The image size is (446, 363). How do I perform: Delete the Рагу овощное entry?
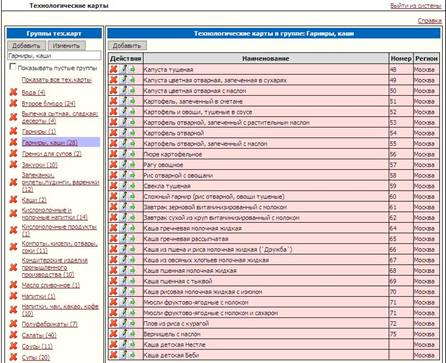point(114,165)
